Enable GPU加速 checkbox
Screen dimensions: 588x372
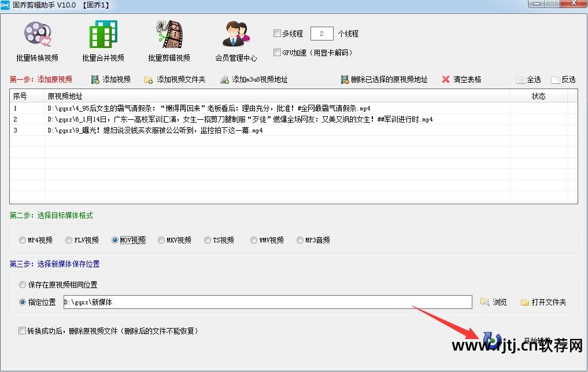[x=277, y=52]
